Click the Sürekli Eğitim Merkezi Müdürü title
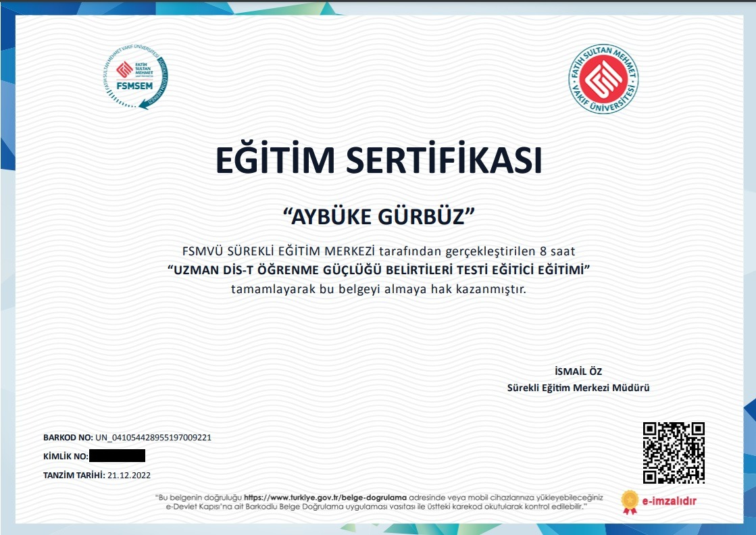This screenshot has height=535, width=756. tap(578, 388)
